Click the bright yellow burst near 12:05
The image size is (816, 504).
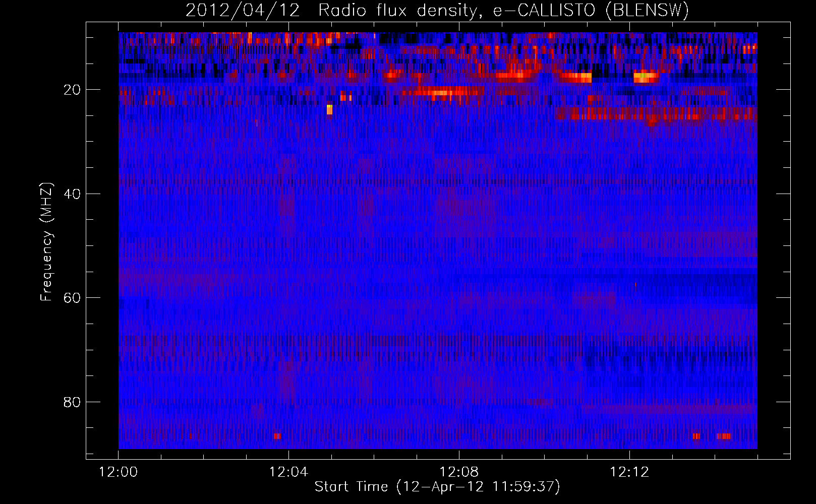point(329,109)
